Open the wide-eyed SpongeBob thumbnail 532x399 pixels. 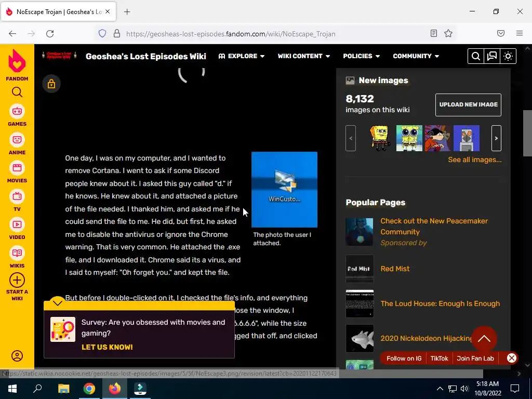(x=409, y=138)
